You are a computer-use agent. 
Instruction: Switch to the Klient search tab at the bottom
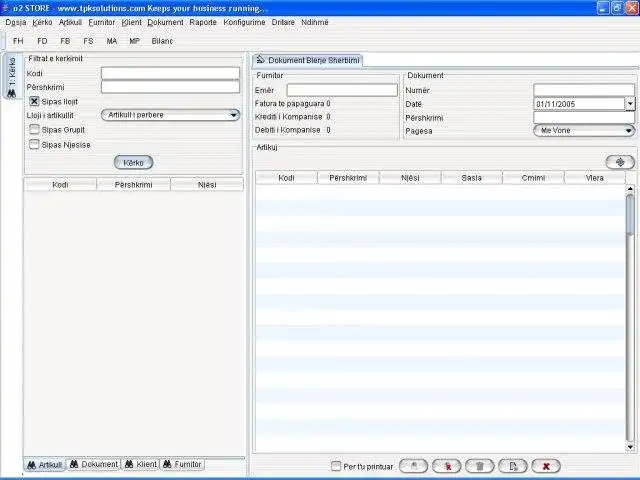(x=140, y=464)
